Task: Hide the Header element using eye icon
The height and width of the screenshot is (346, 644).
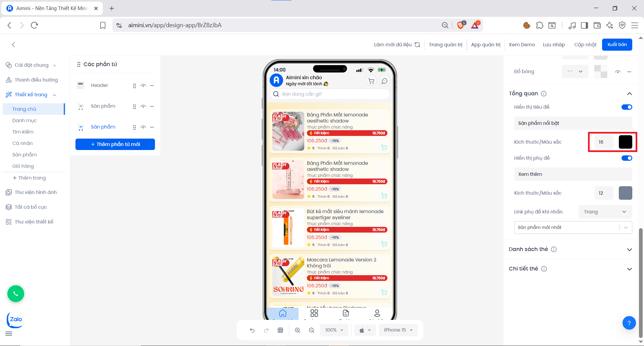Action: pos(143,86)
